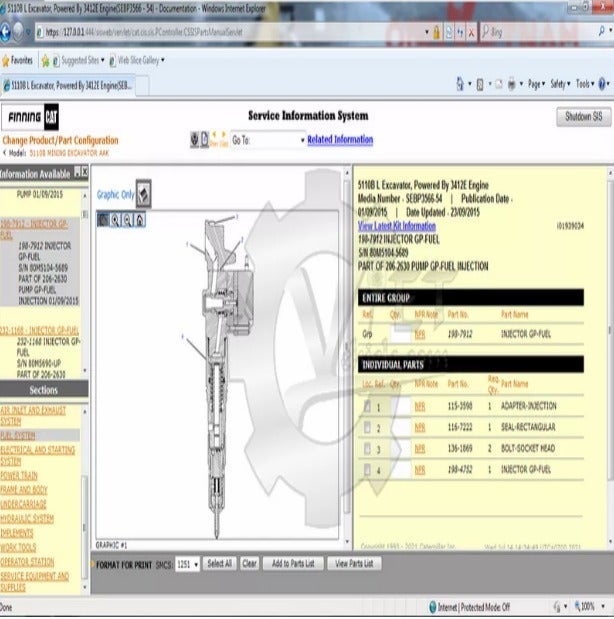Click the red Stop loading icon
The height and width of the screenshot is (619, 614).
tap(471, 32)
